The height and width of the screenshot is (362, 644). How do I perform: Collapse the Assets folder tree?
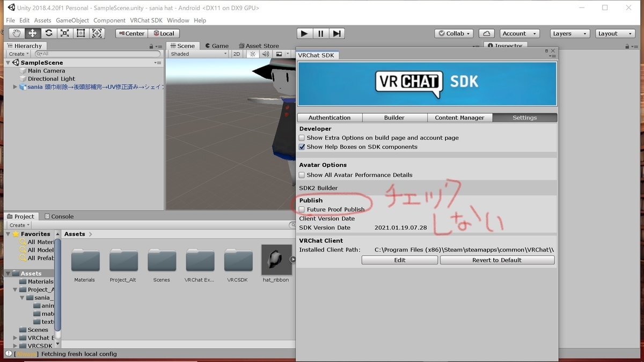(x=8, y=274)
